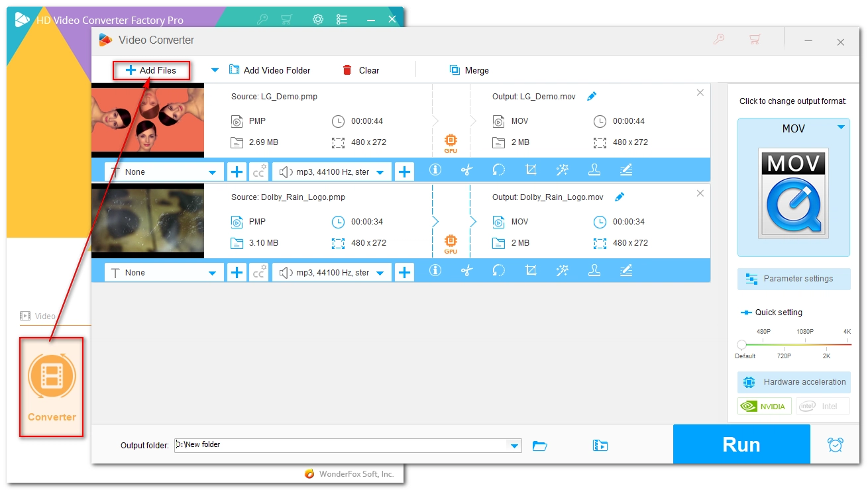The height and width of the screenshot is (490, 868).
Task: Click the cart icon in HD Video Converter Factory Pro window
Action: [286, 19]
